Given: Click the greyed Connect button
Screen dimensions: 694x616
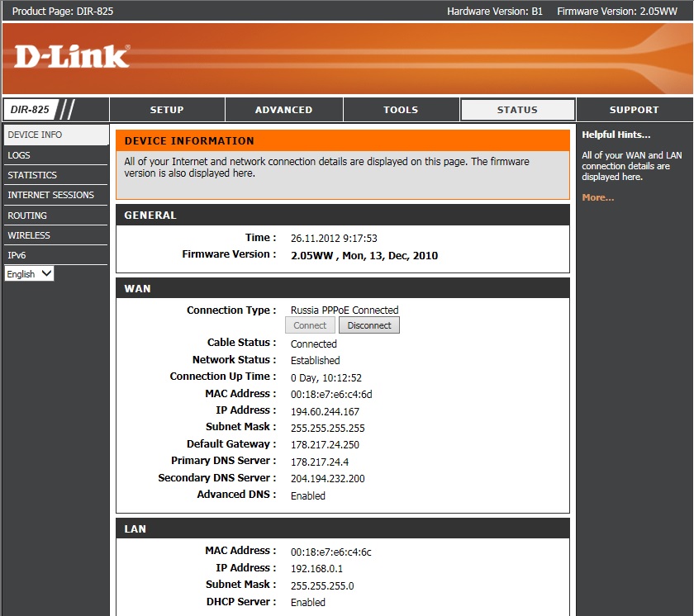Looking at the screenshot, I should [310, 325].
